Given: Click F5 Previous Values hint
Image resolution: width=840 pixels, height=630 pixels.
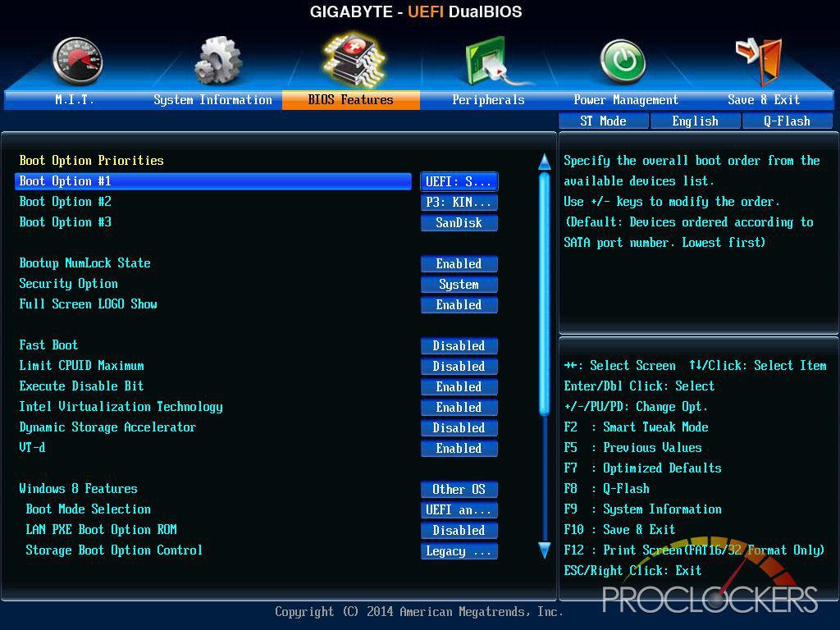Looking at the screenshot, I should (632, 447).
